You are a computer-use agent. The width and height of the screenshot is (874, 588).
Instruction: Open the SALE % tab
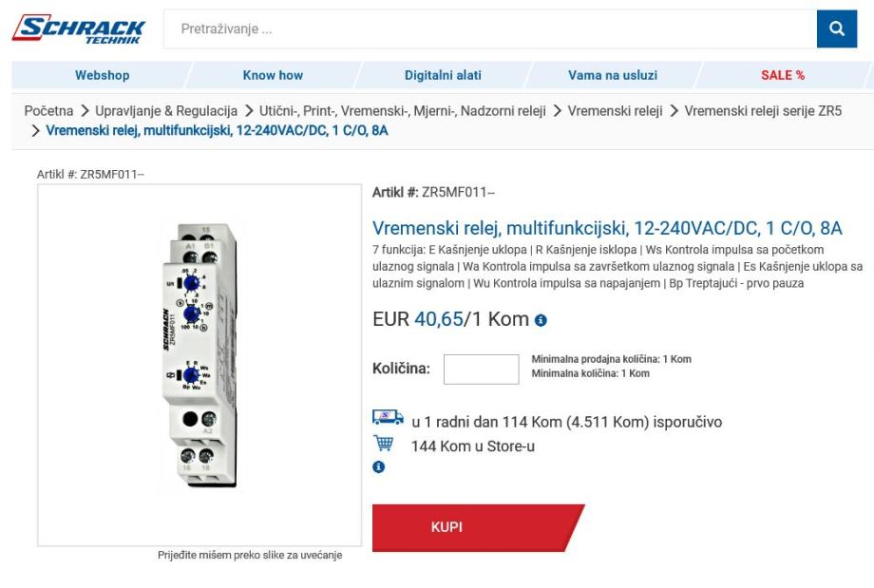click(783, 75)
